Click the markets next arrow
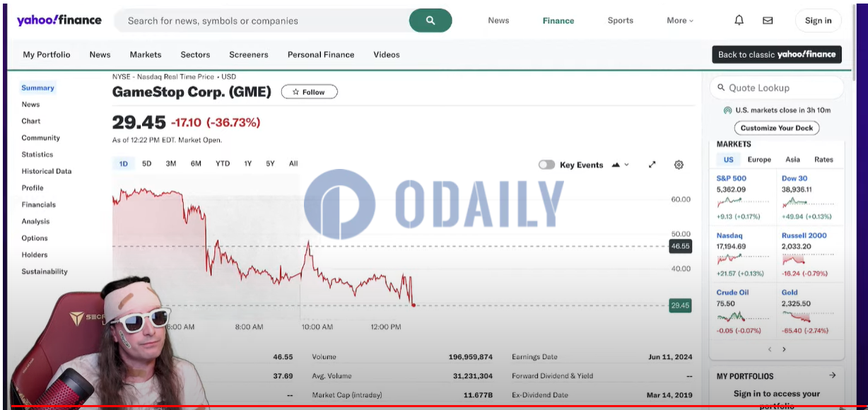This screenshot has width=868, height=410. 784,349
